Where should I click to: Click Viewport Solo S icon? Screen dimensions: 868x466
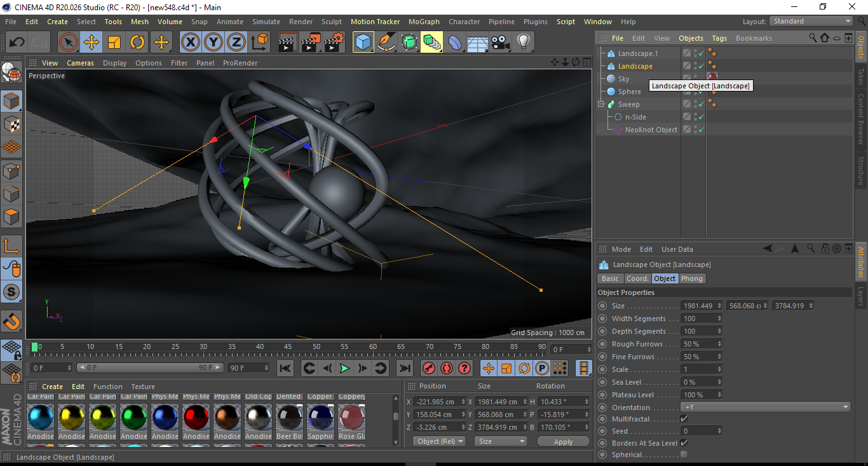[x=11, y=292]
